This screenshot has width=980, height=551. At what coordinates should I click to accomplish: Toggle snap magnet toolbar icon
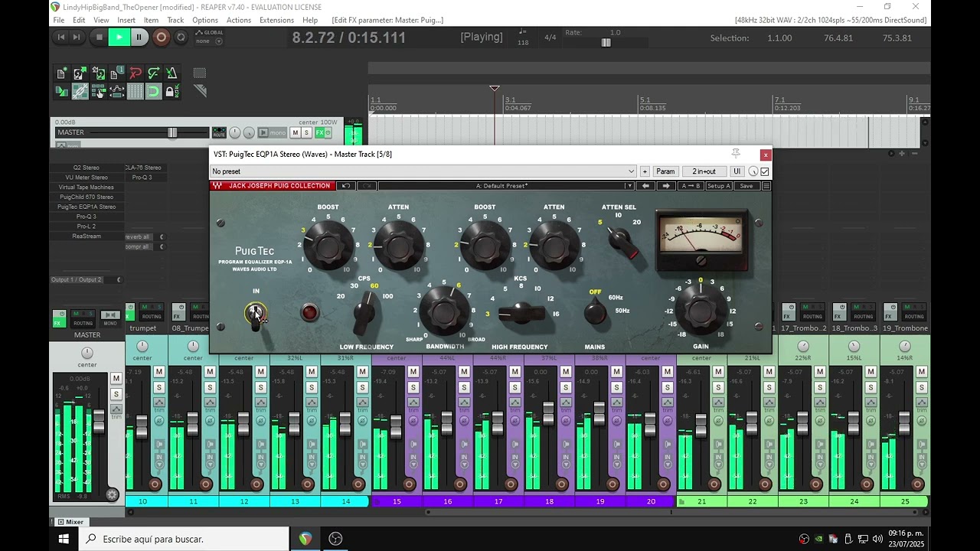point(154,91)
